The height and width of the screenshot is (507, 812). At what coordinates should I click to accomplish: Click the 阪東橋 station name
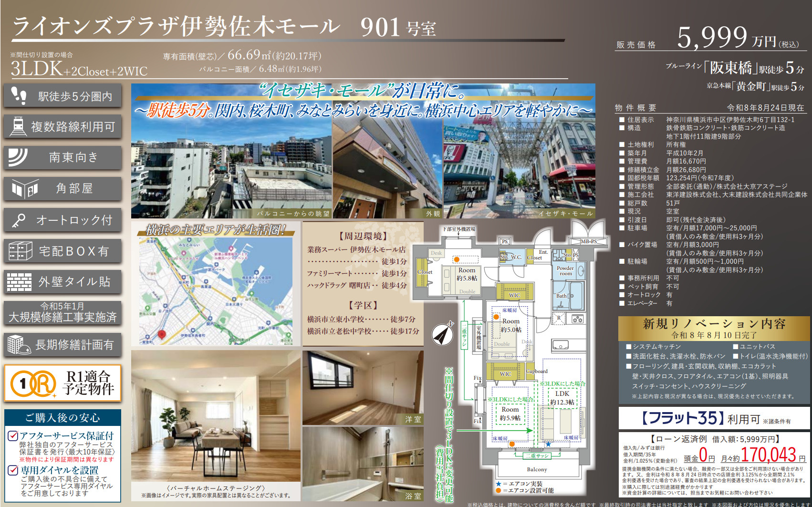pyautogui.click(x=731, y=68)
